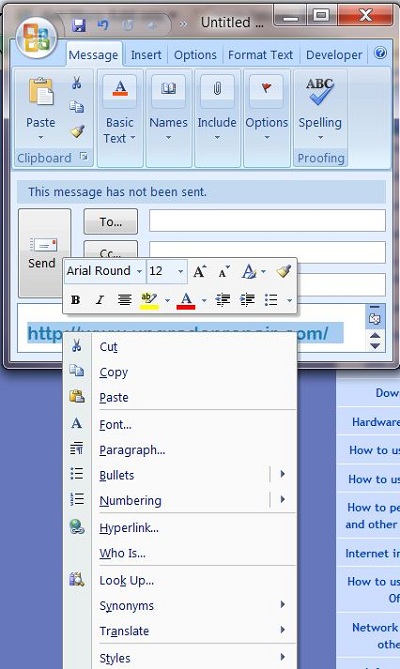
Task: Click the Cut scissors icon in ribbon
Action: tap(77, 82)
